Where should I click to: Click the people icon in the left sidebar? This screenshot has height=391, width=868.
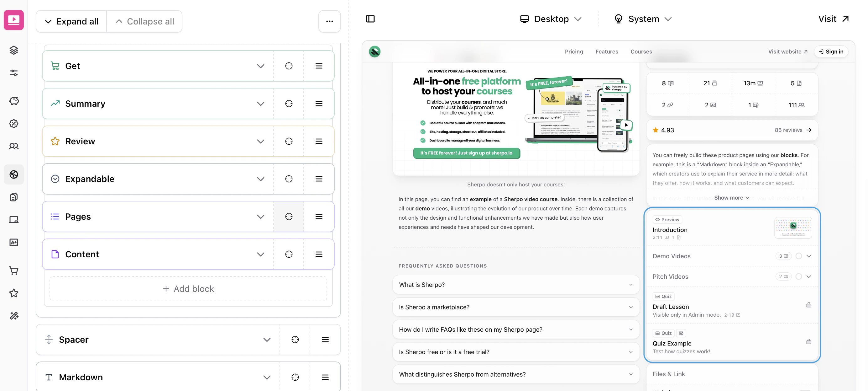click(14, 146)
